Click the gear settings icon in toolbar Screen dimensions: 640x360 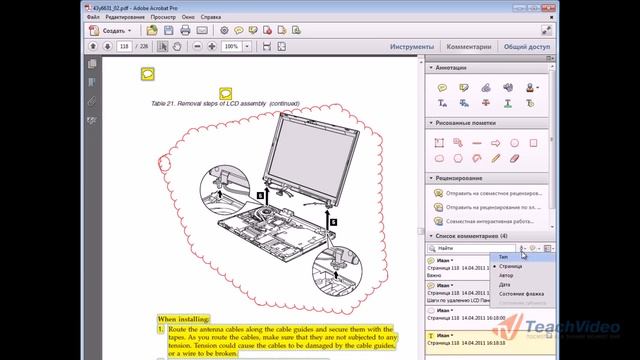coord(224,31)
